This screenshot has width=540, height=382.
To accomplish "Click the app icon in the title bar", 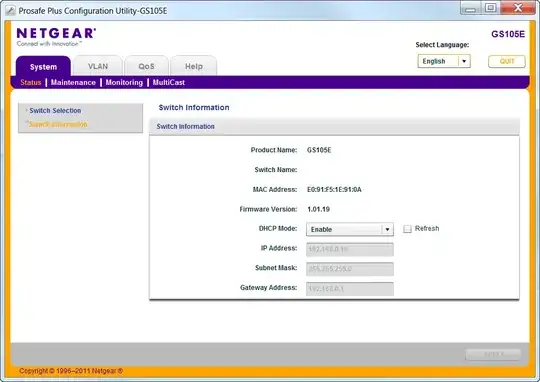I will coord(10,11).
